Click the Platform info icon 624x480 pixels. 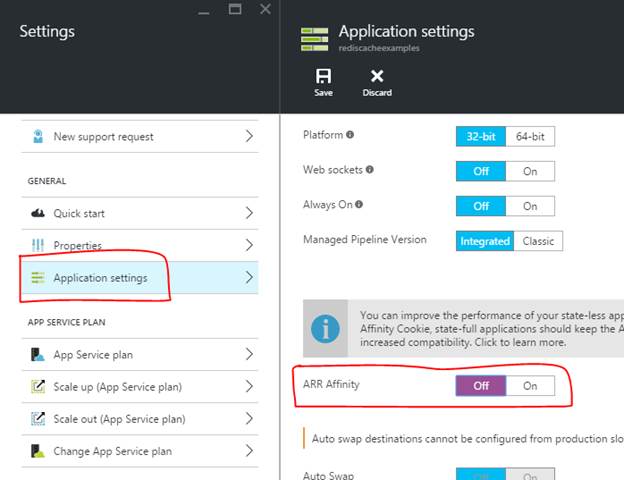pyautogui.click(x=350, y=135)
